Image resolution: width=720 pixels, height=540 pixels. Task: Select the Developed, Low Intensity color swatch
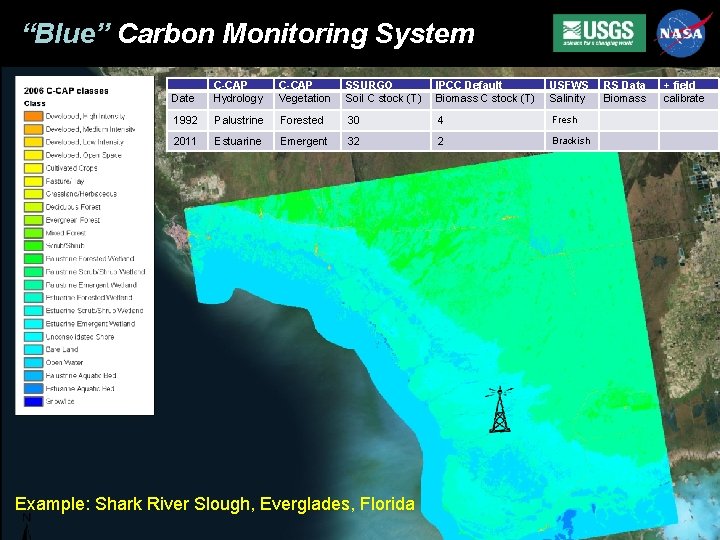[34, 142]
